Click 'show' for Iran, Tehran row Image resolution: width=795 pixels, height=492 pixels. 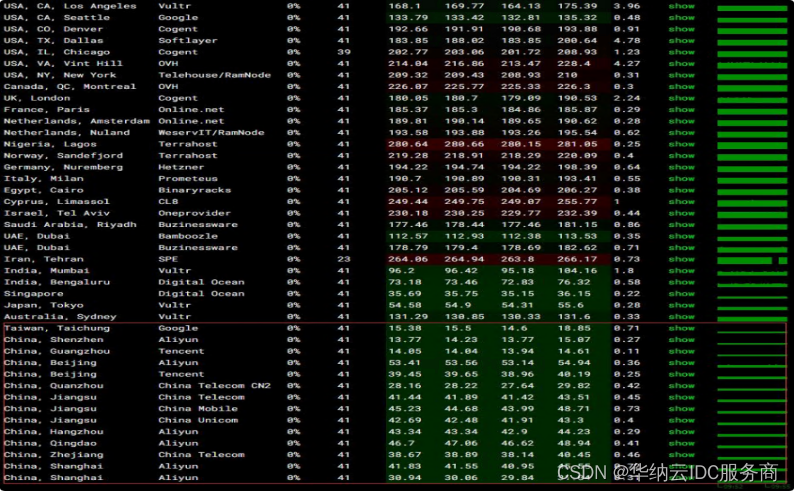tap(681, 259)
